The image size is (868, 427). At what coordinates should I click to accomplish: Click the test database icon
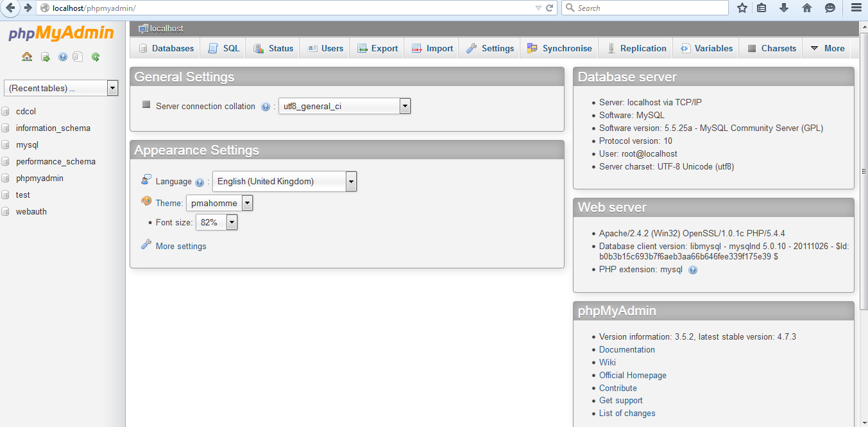coord(6,195)
